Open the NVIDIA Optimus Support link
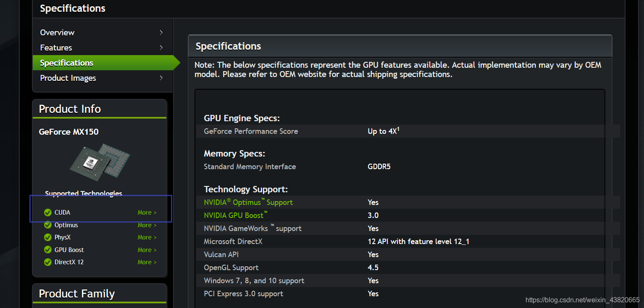This screenshot has height=308, width=644. click(x=248, y=202)
